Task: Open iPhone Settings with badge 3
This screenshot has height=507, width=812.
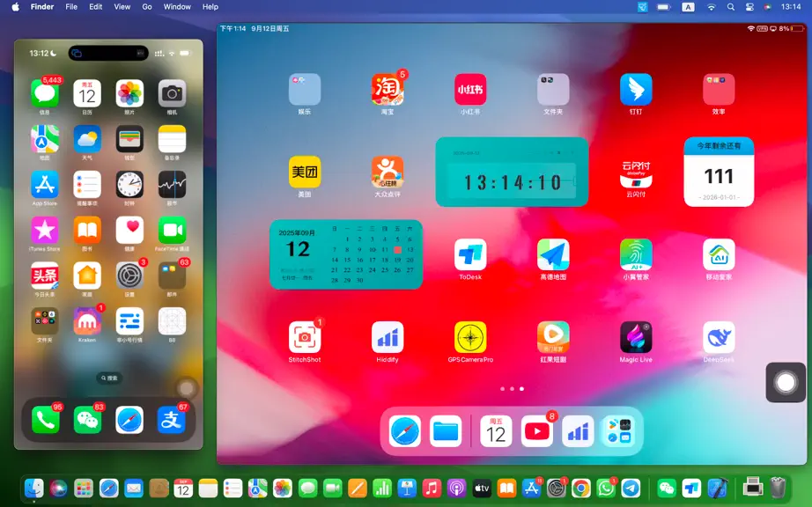Action: tap(129, 276)
